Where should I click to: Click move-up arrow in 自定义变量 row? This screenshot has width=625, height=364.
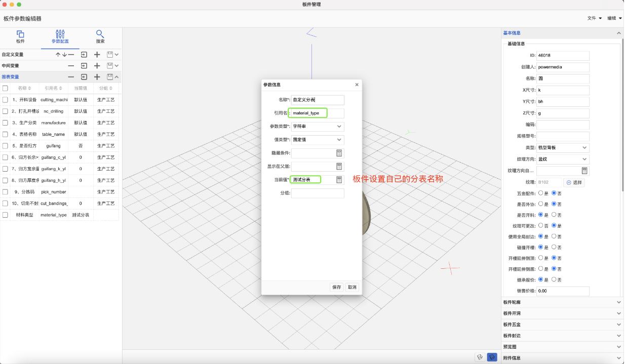coord(58,55)
